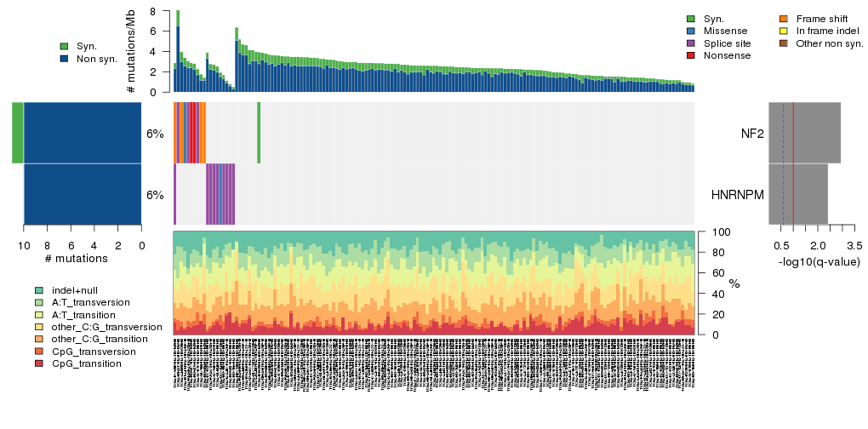The image size is (868, 429).
Task: Click the Missense blue legend swatch
Action: click(691, 31)
